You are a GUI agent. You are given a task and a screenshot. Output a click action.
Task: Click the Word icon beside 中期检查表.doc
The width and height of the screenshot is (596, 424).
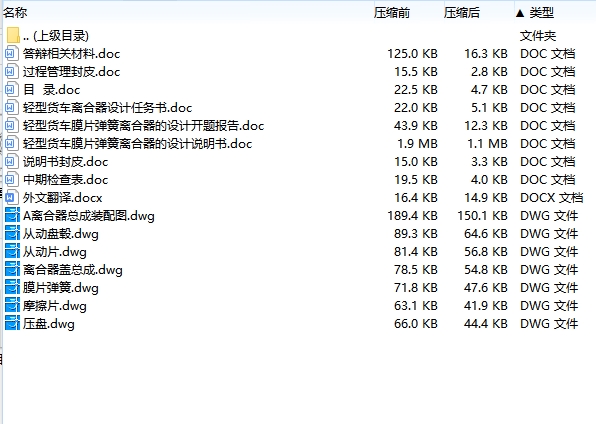pos(11,179)
